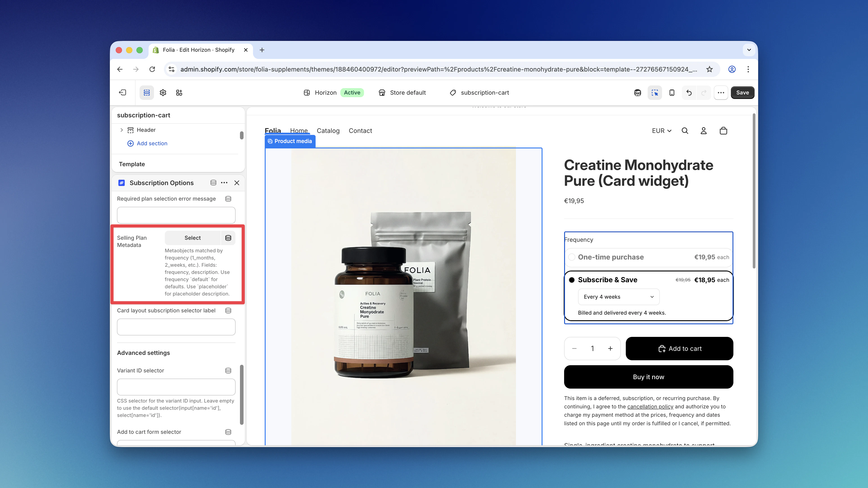Screen dimensions: 868x488
Task: Connect dynamic source for Selling Plan Metadata
Action: click(228, 238)
